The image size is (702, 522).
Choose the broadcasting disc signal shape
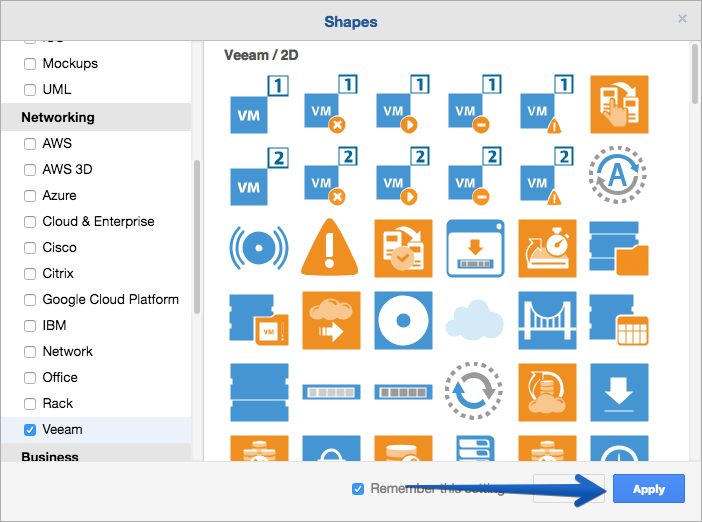[x=258, y=248]
